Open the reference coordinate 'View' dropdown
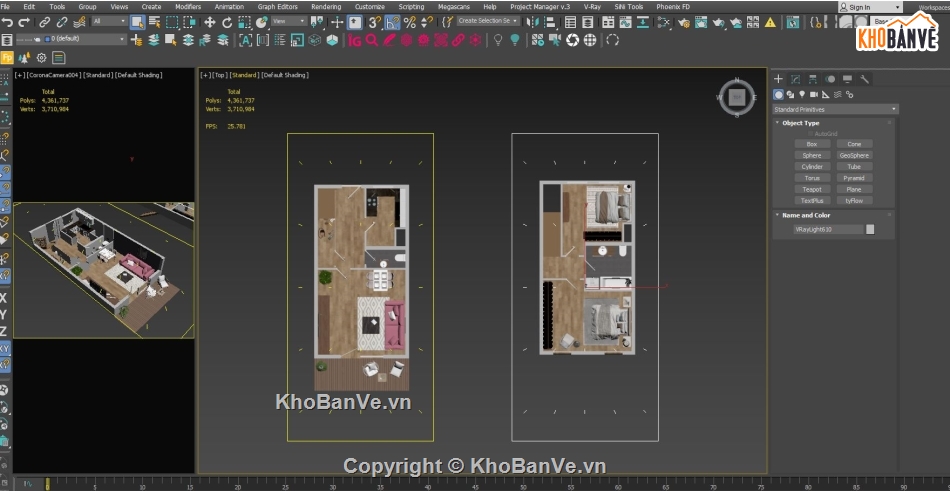Viewport: 950px width, 491px height. 289,21
